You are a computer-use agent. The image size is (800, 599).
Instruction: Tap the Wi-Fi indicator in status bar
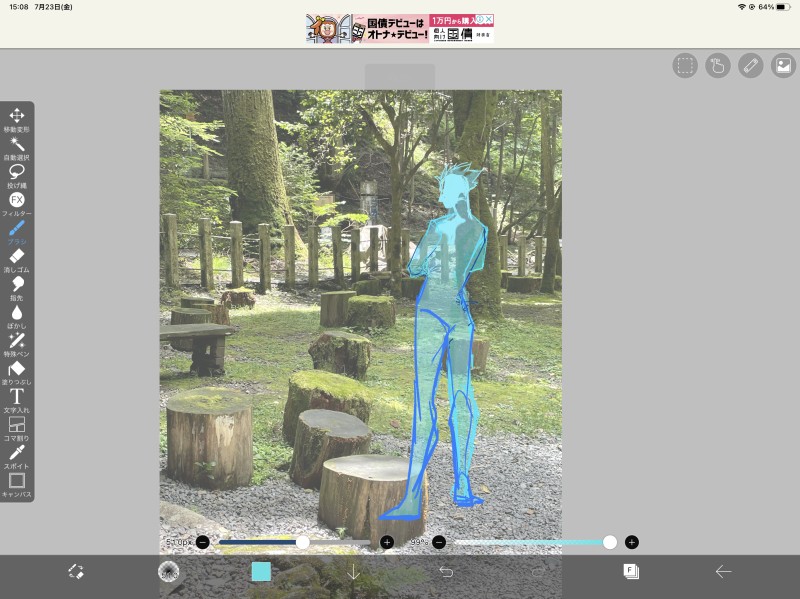pyautogui.click(x=742, y=7)
